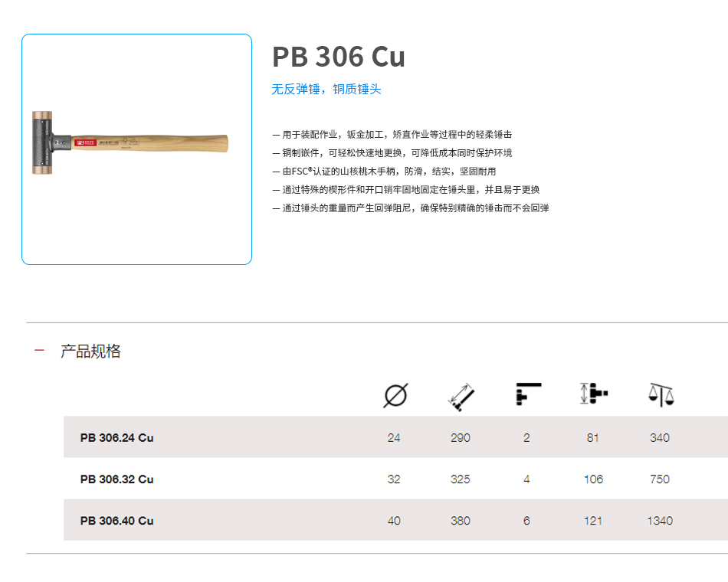728x582 pixels.
Task: Click the 产品规格 section heading
Action: [x=90, y=351]
